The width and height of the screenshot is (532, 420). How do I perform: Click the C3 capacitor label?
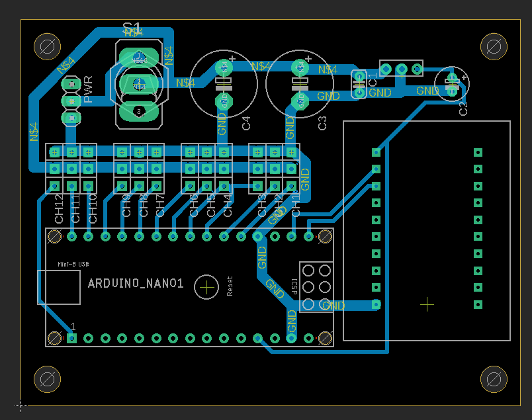point(322,123)
